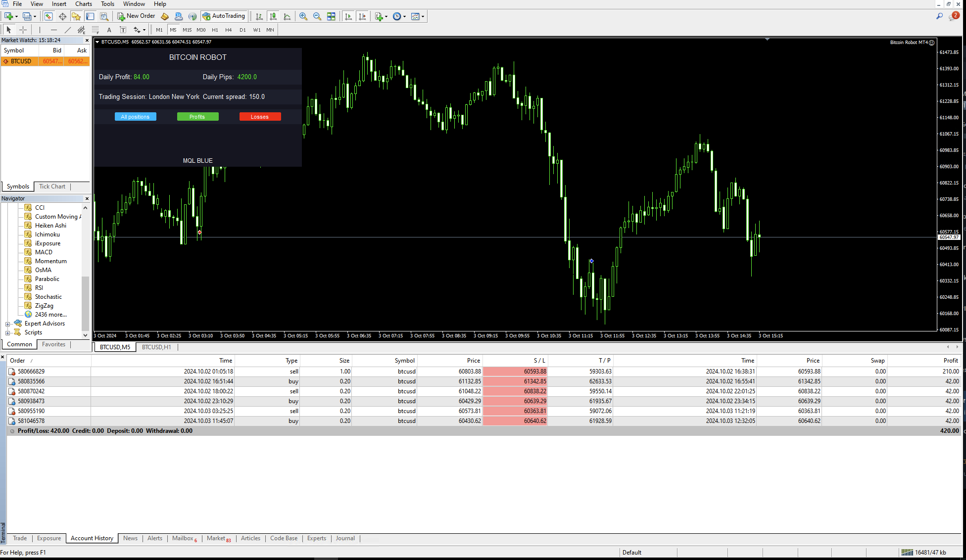The height and width of the screenshot is (560, 966).
Task: Switch to the BTCUSD,H1 chart tab
Action: tap(156, 347)
